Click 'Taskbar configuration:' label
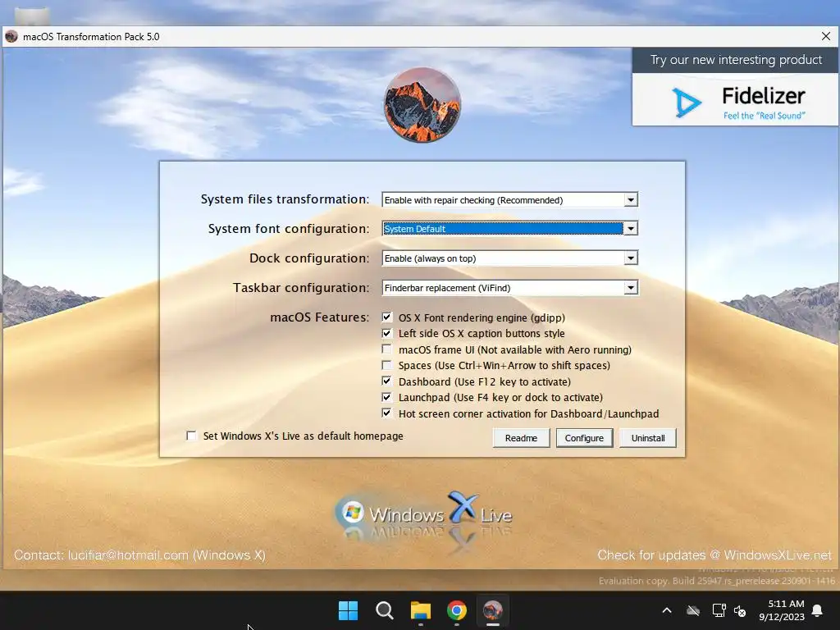Screen dimensions: 840x630 point(301,288)
